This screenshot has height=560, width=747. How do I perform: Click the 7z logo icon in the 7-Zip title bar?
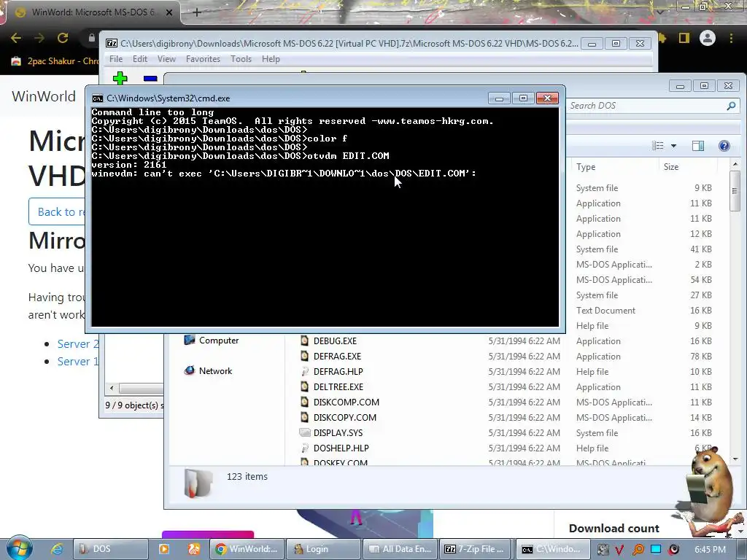[x=112, y=43]
